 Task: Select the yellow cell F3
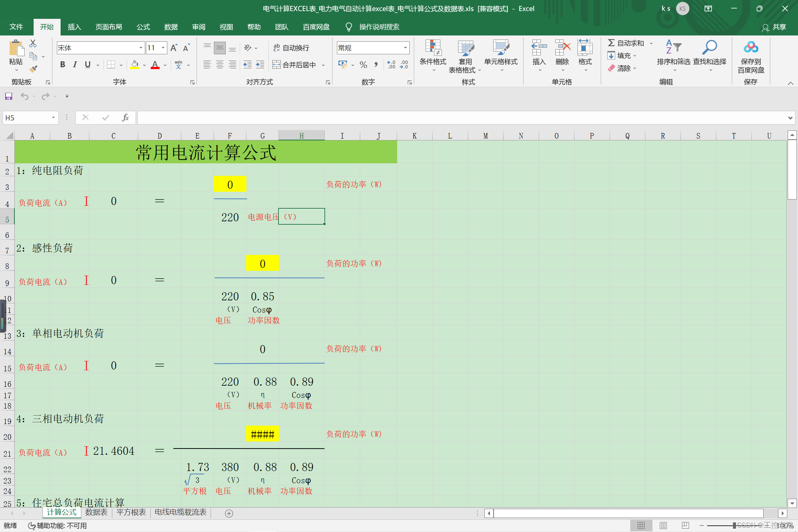(x=230, y=184)
